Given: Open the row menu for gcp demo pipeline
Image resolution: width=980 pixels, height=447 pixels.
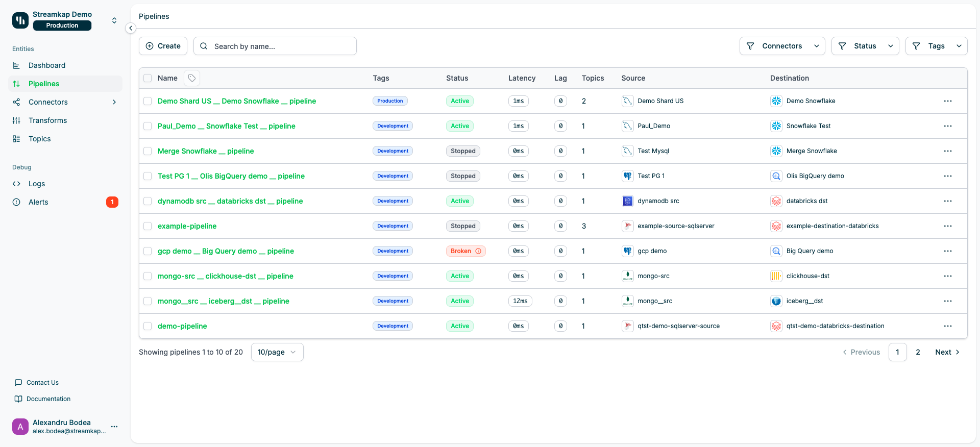Looking at the screenshot, I should [948, 251].
